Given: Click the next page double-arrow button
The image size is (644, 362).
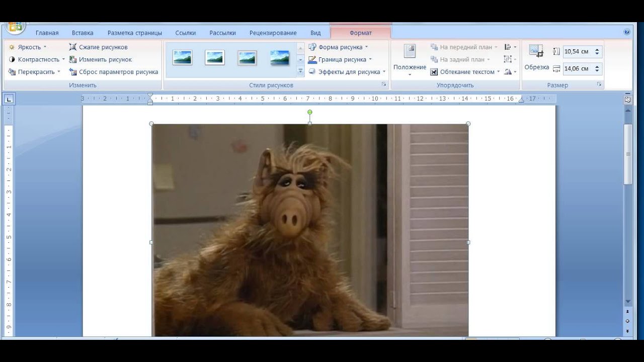Looking at the screenshot, I should coord(627,331).
